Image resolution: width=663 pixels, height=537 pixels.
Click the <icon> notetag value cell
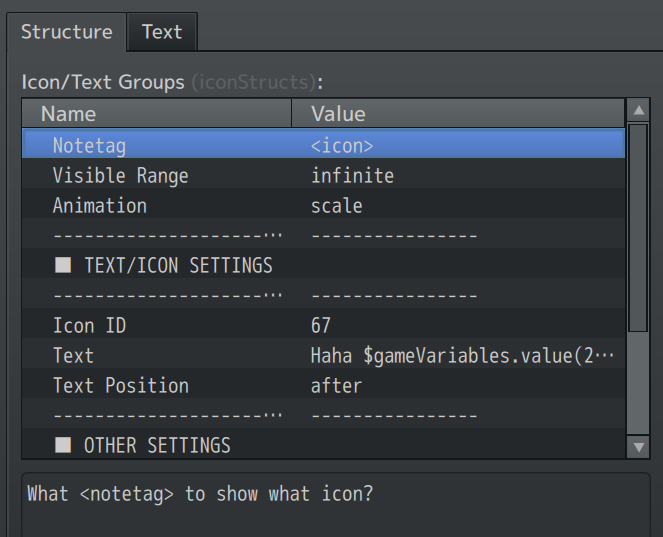(x=342, y=146)
